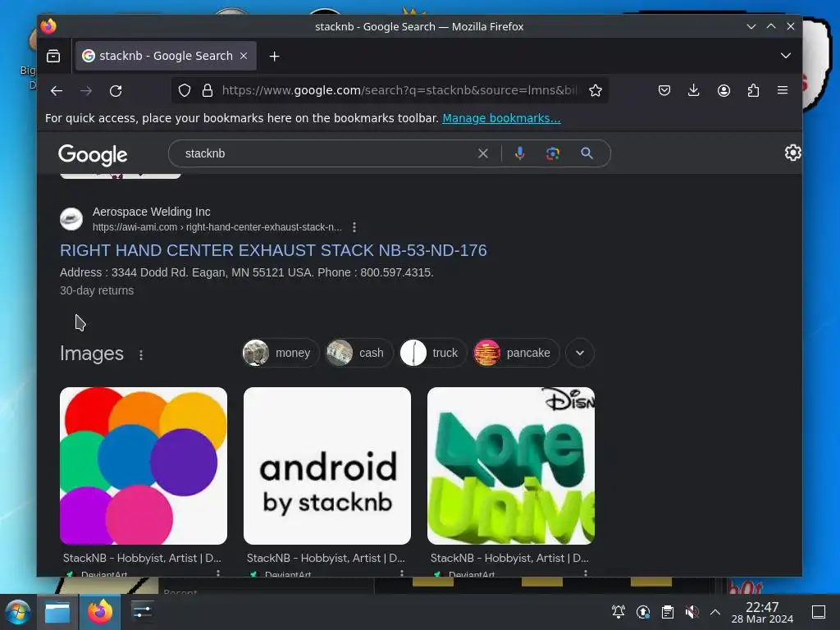Expand more image filter chips
Screen dimensions: 840x630
(x=580, y=353)
